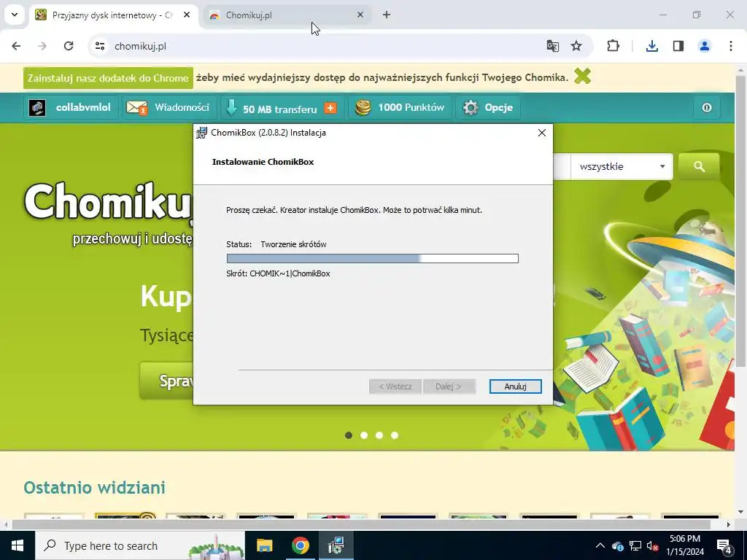Close the Przyjazny dysk internetowy tab
Screen dimensions: 747x560
click(x=187, y=15)
